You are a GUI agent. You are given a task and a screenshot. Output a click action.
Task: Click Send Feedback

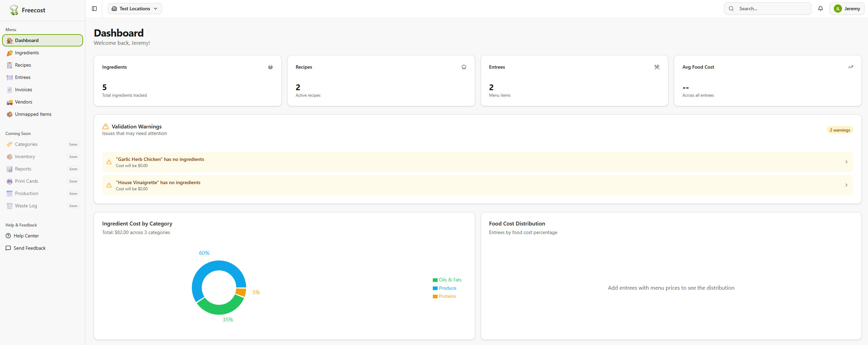click(29, 248)
